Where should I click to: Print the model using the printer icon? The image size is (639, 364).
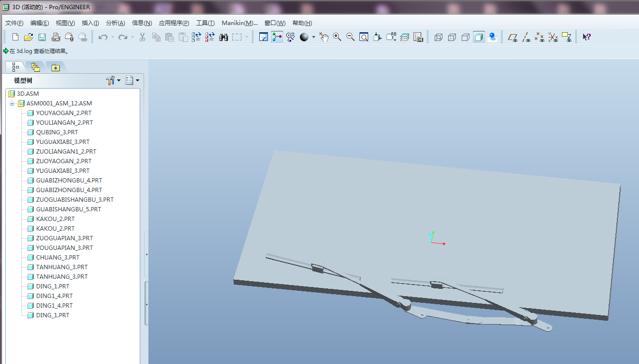55,37
